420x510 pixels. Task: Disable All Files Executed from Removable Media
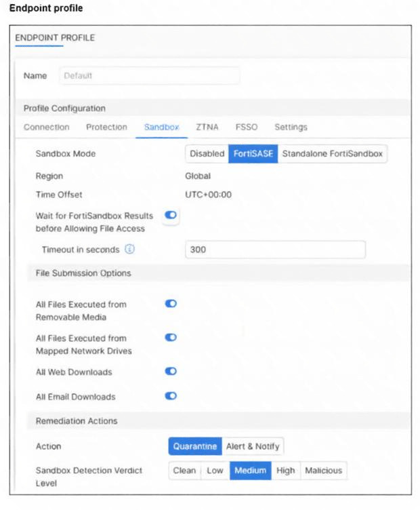pos(171,304)
